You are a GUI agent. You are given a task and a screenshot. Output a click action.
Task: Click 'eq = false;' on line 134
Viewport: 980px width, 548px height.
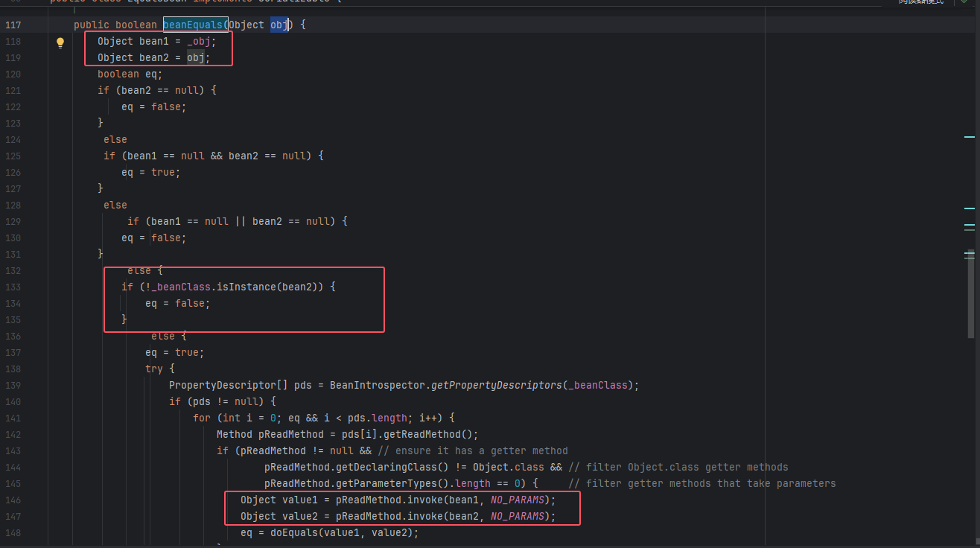point(177,303)
